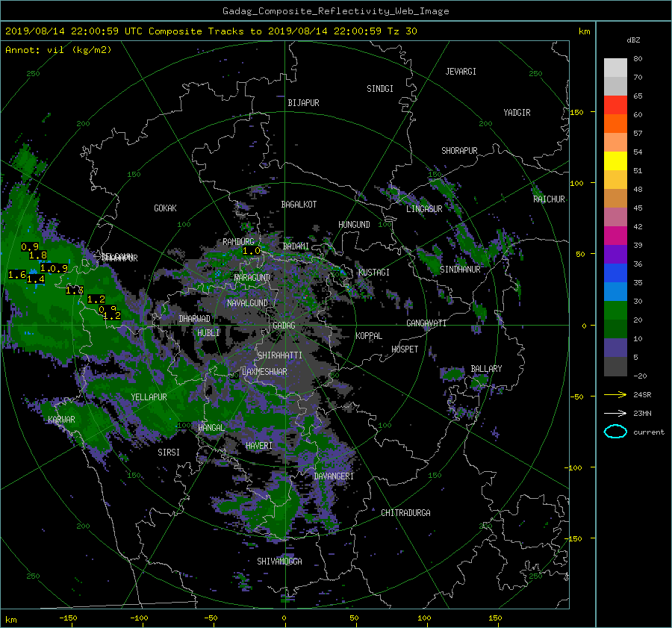Viewport: 672px width, 628px height.
Task: Select the BIJAPUR city label
Action: [x=303, y=103]
